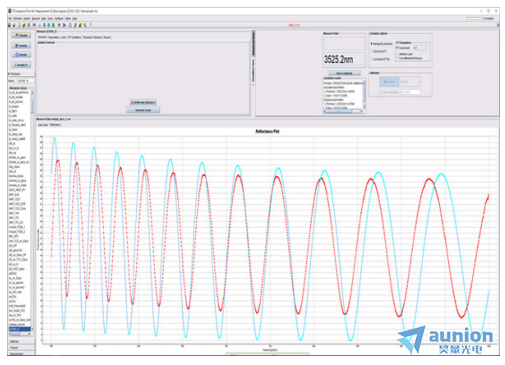Click the Calculate button in left panel
The image size is (505, 365).
(x=21, y=35)
